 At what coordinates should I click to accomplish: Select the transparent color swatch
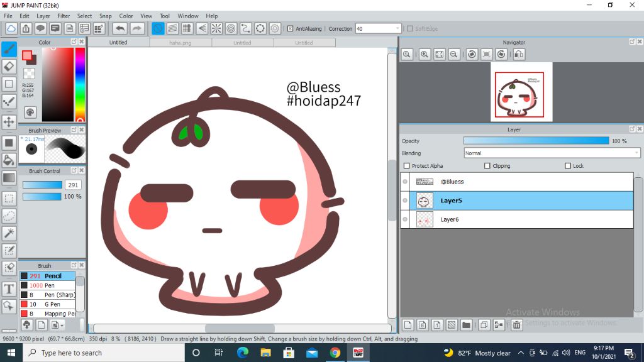point(29,74)
